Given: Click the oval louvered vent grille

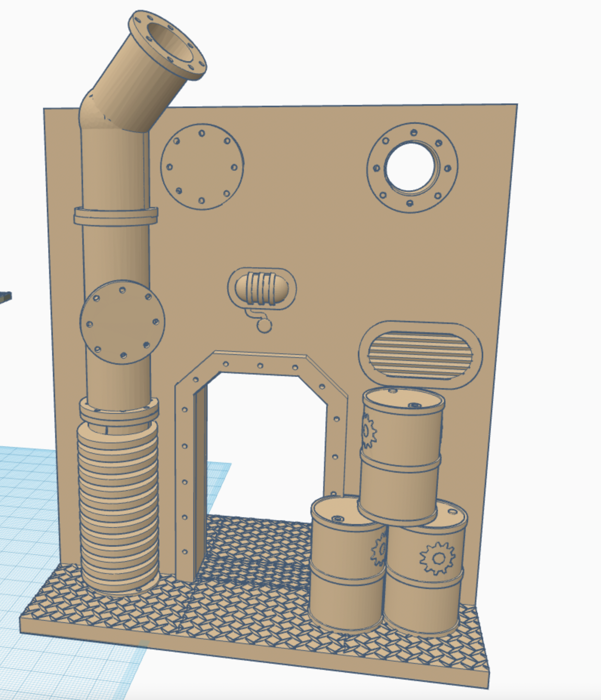Looking at the screenshot, I should coord(421,355).
